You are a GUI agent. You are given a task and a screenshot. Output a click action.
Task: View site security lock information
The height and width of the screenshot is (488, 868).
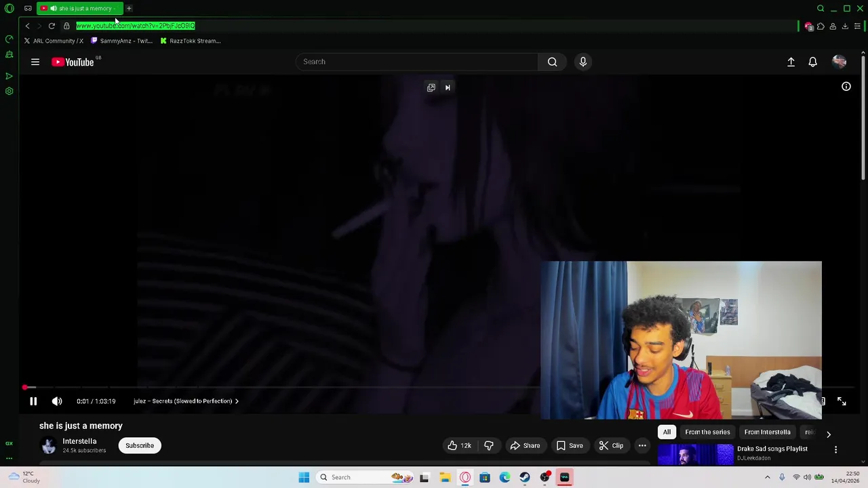point(66,26)
